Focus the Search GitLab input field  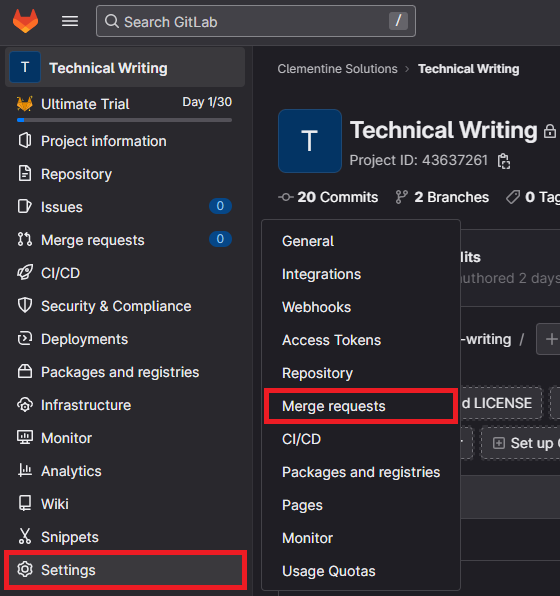point(256,21)
